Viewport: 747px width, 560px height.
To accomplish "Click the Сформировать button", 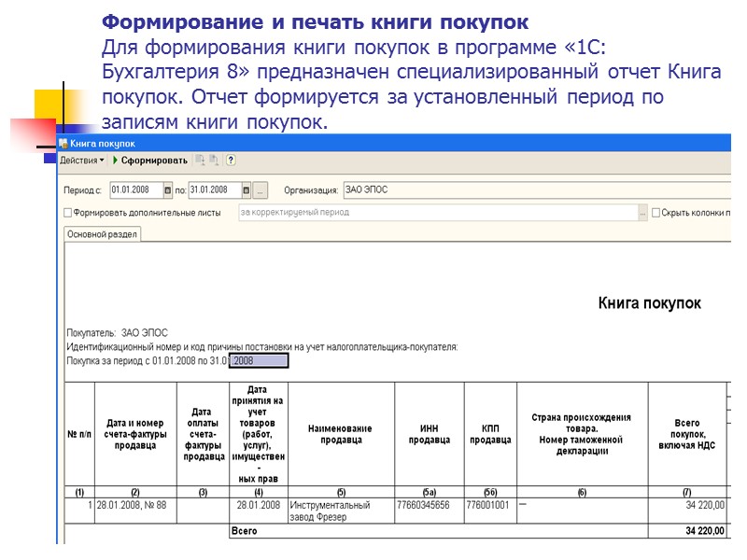I will 150,161.
